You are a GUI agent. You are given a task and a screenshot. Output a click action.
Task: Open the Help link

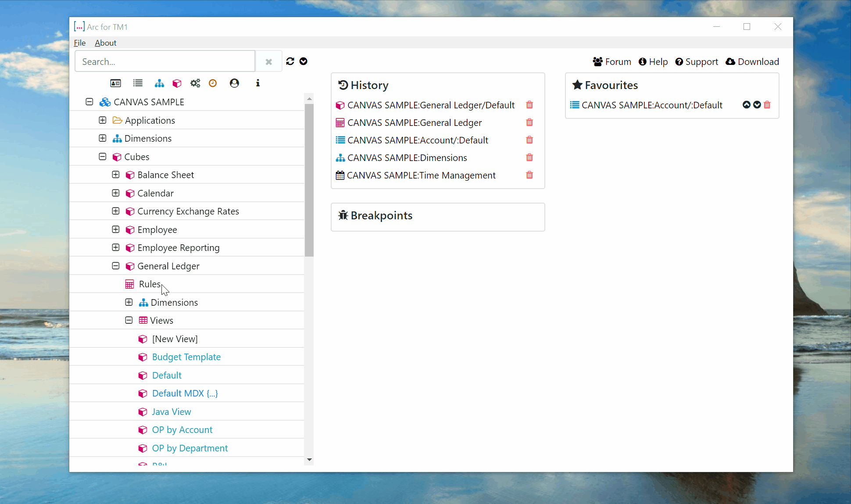click(x=653, y=62)
